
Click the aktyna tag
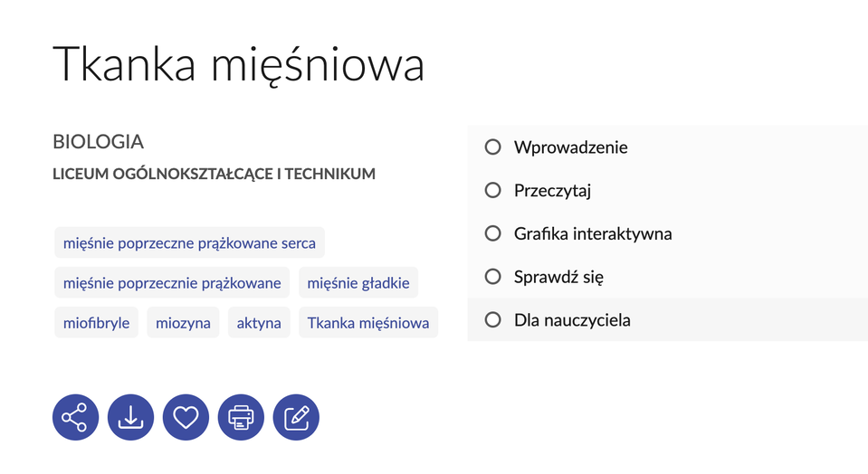(x=259, y=323)
